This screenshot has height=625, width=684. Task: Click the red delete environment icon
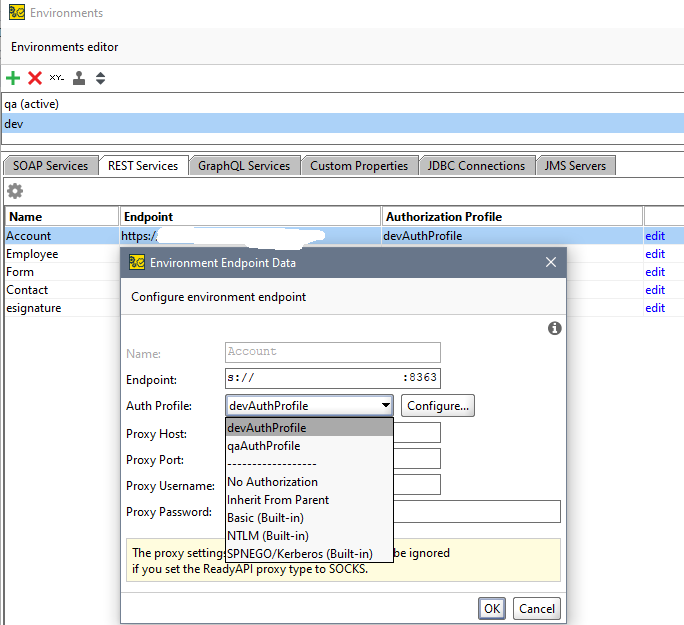(x=35, y=78)
